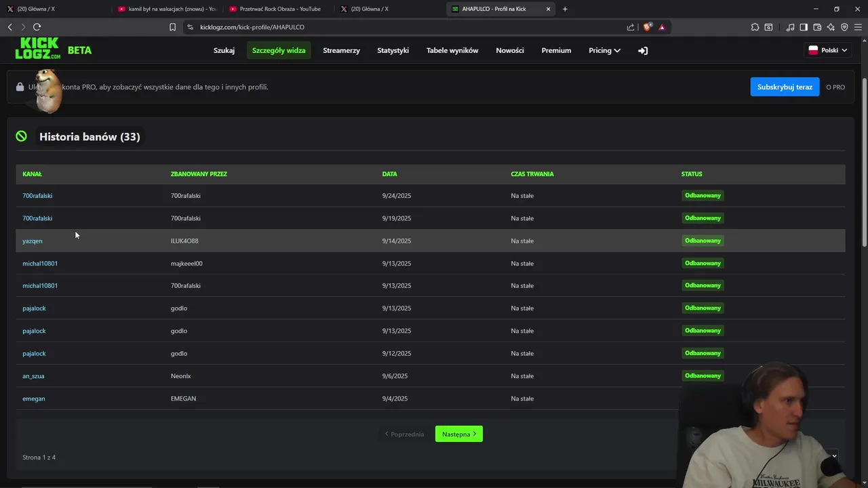868x488 pixels.
Task: Open the pajalock link dated 9/12/2025
Action: (x=34, y=353)
